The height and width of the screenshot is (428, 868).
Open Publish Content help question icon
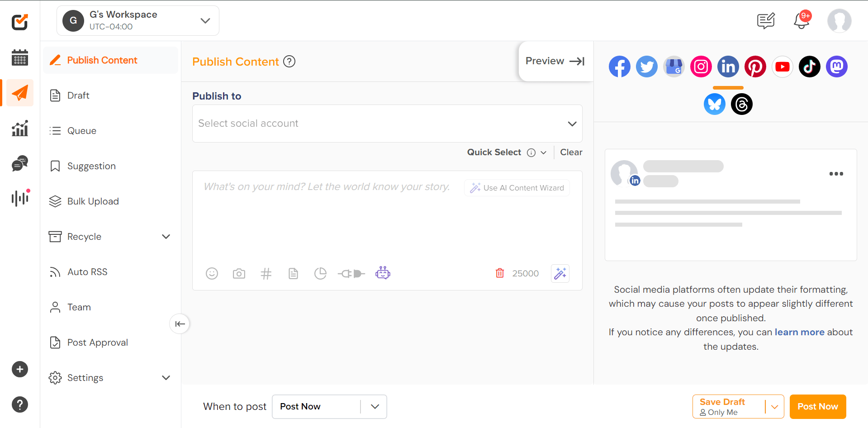pos(289,61)
